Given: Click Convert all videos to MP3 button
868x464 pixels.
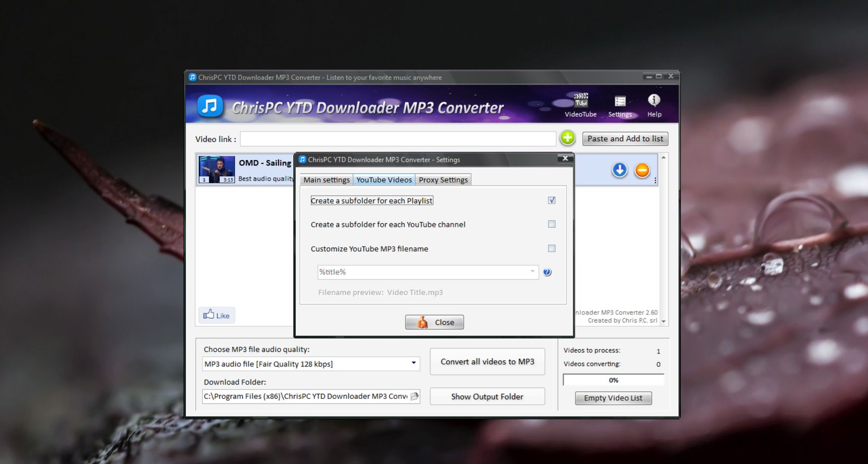Looking at the screenshot, I should click(487, 362).
